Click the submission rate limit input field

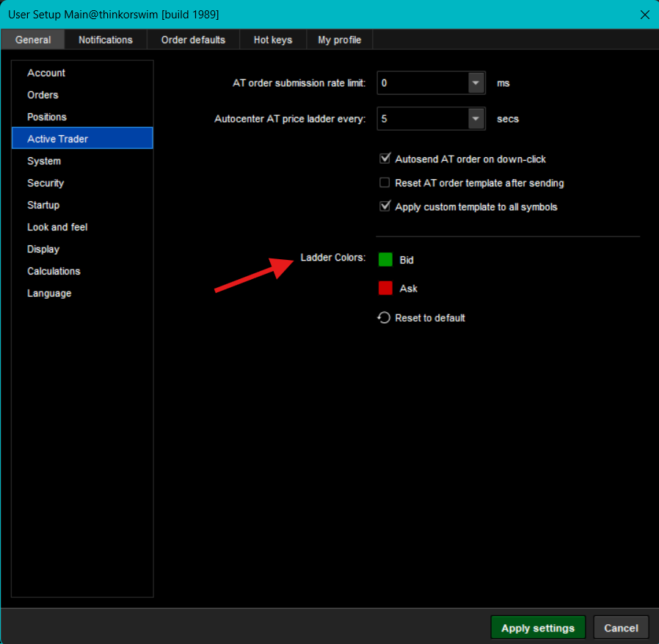[423, 83]
